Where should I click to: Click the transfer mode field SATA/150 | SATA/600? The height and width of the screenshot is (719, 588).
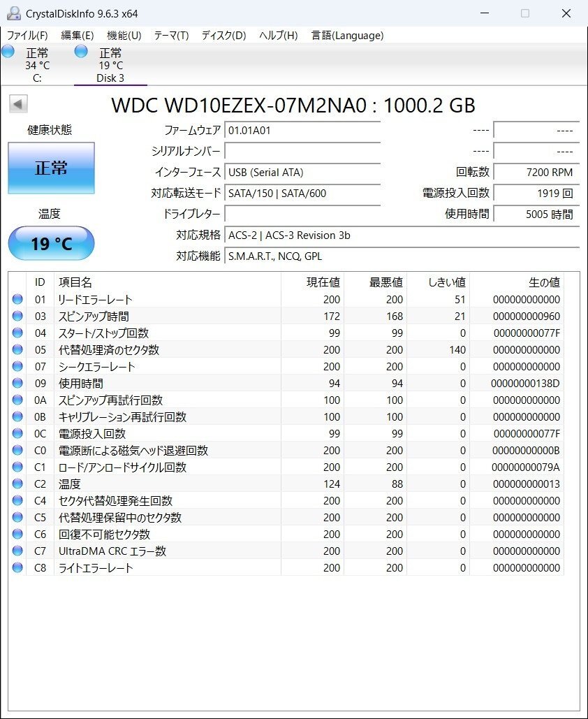point(302,194)
